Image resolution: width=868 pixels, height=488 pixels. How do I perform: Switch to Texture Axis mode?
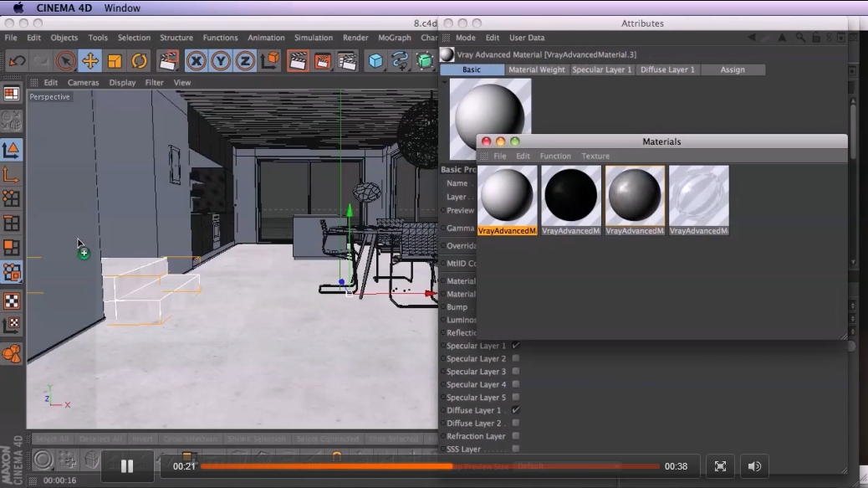(12, 325)
